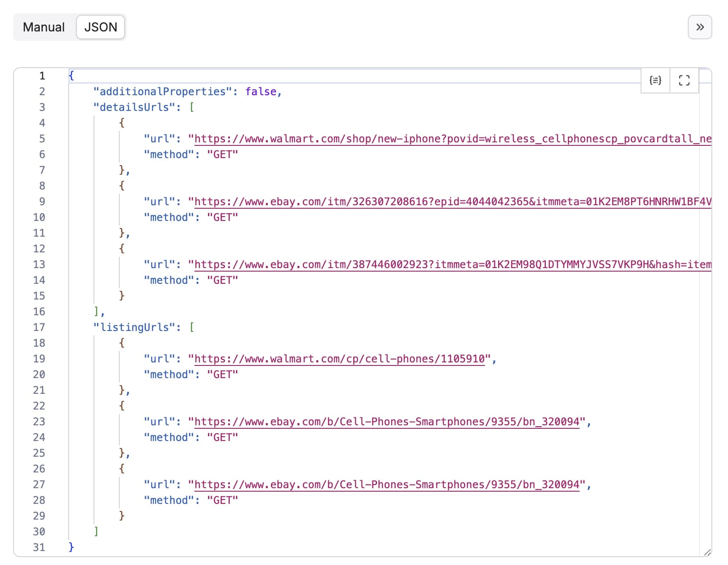This screenshot has width=728, height=565.
Task: Click line number 17 in the gutter
Action: click(x=39, y=327)
